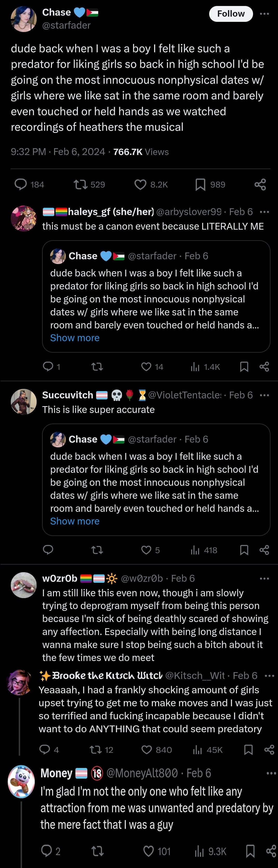The image size is (278, 868).
Task: Like haleys_gf's reply with 14 likes
Action: (146, 367)
